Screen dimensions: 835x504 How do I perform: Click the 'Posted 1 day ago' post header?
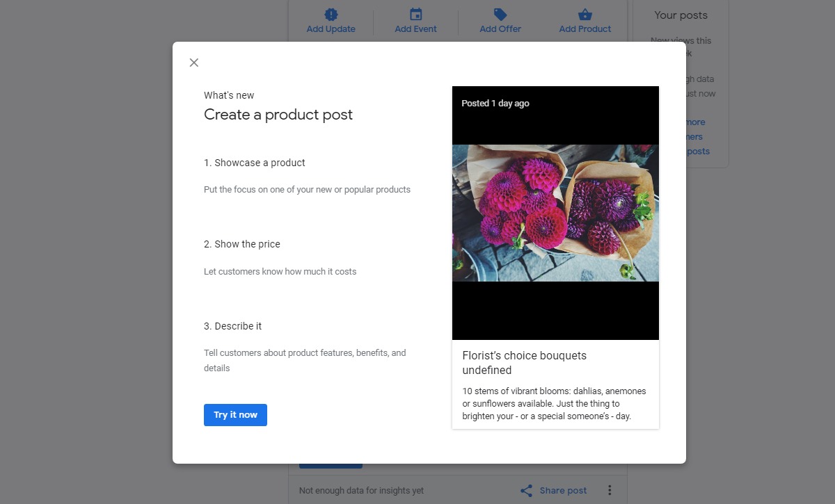point(495,103)
